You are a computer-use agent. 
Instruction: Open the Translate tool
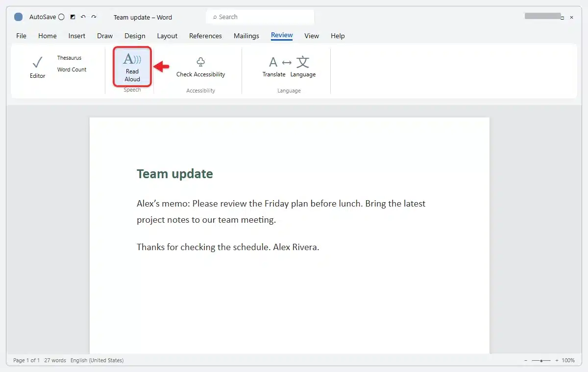[274, 67]
